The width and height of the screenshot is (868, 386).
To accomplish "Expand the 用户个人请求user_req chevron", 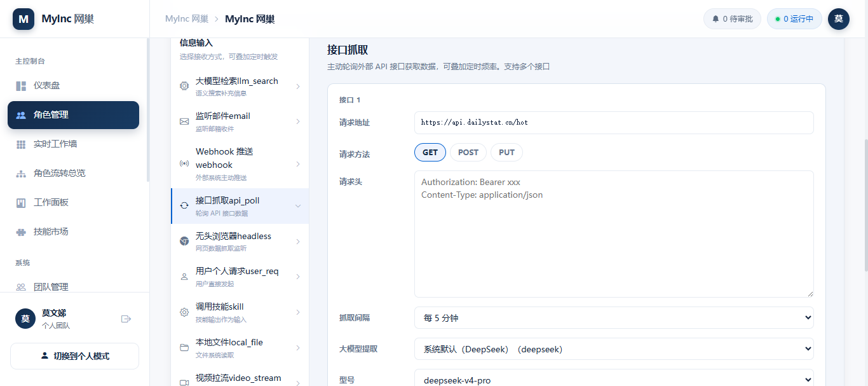I will 298,277.
